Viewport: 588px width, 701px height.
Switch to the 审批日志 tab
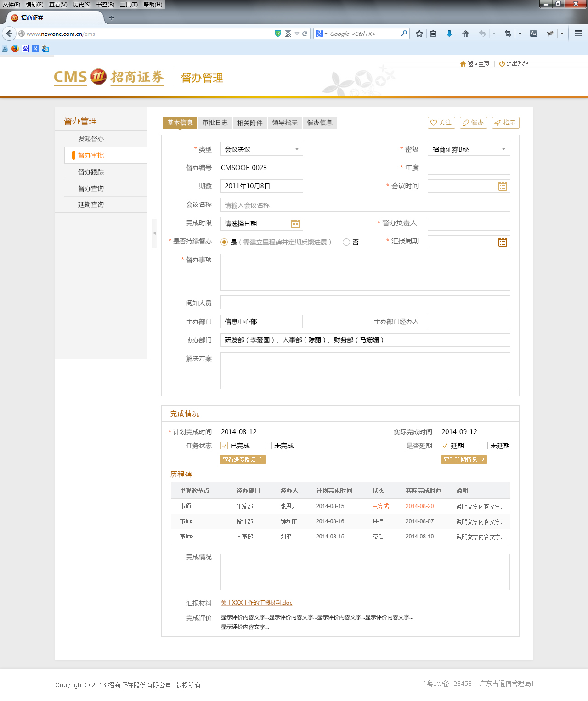(x=214, y=123)
